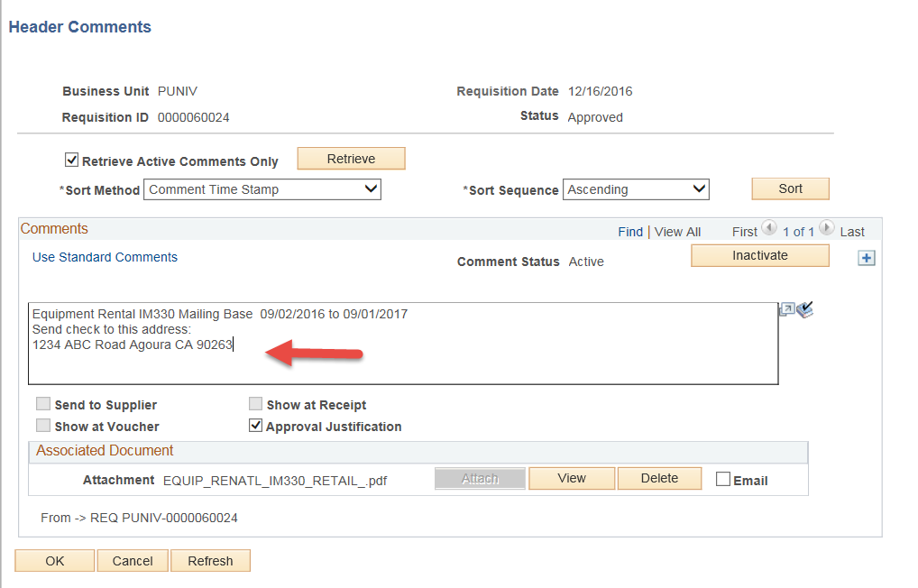
Task: Uncheck Retrieve Active Comments Only
Action: (x=72, y=161)
